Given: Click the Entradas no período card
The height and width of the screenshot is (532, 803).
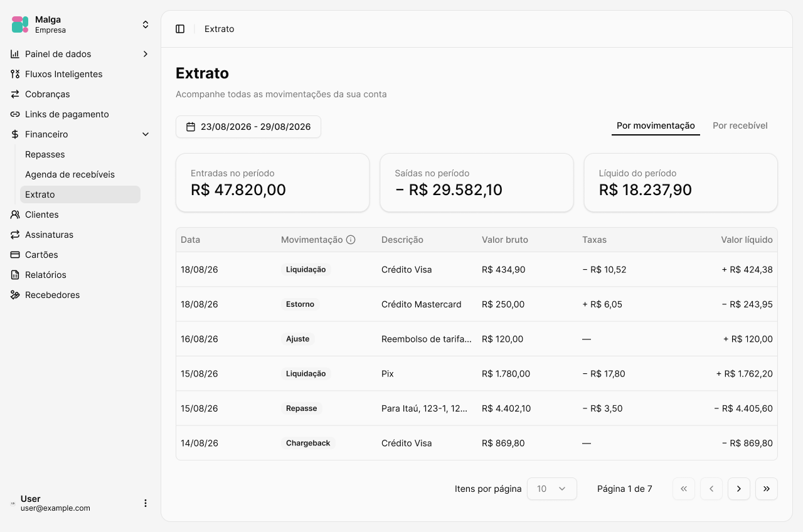Looking at the screenshot, I should [x=273, y=183].
